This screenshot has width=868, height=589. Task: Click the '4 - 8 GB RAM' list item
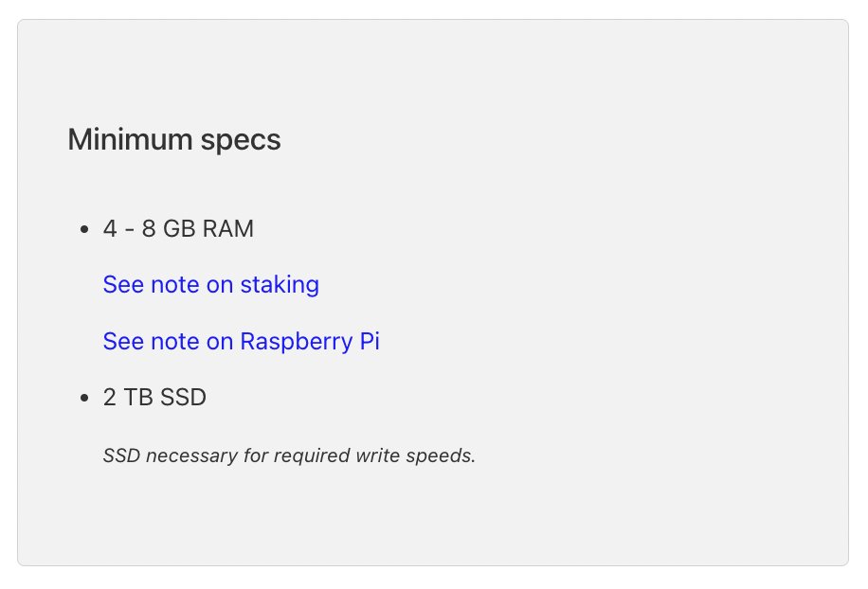pyautogui.click(x=178, y=229)
